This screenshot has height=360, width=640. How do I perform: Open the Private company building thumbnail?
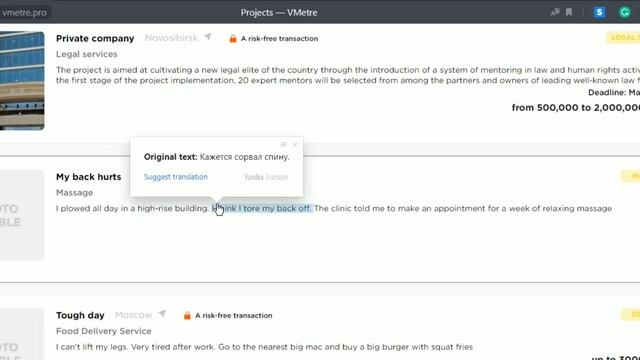tap(22, 81)
